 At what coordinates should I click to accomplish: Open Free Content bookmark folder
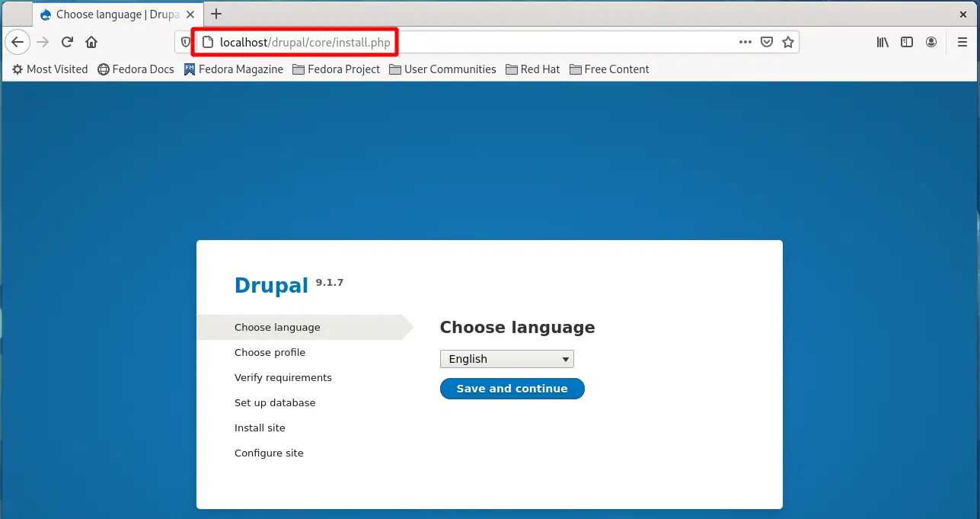click(x=609, y=69)
